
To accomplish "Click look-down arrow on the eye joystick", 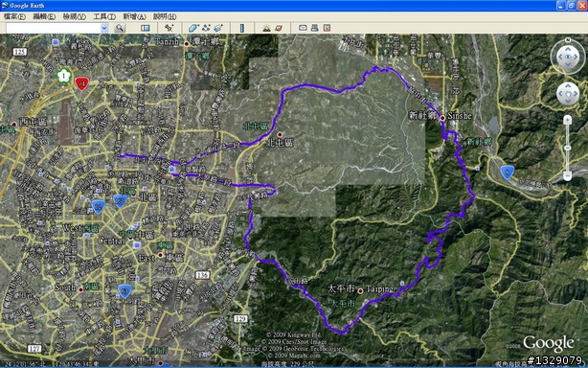I will pyautogui.click(x=568, y=64).
